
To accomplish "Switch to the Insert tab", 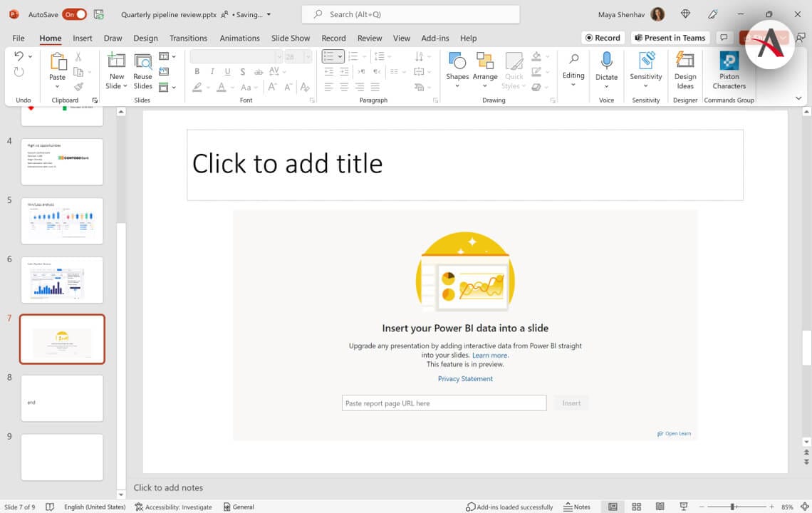I will coord(83,38).
